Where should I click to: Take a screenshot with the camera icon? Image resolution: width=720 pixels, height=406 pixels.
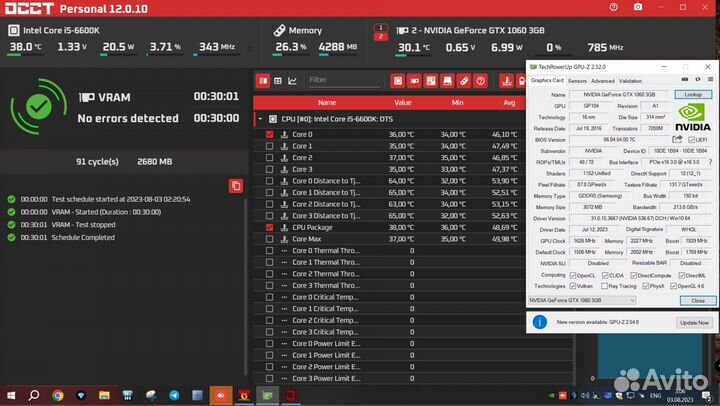(x=639, y=8)
